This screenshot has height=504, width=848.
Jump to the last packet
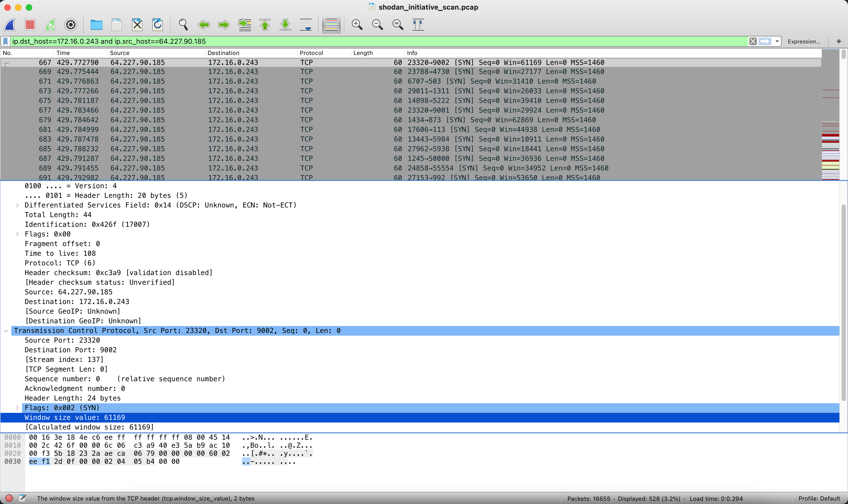[x=285, y=24]
